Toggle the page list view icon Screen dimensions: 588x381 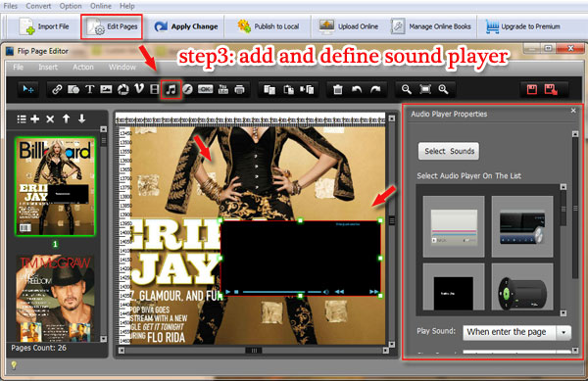pyautogui.click(x=22, y=119)
